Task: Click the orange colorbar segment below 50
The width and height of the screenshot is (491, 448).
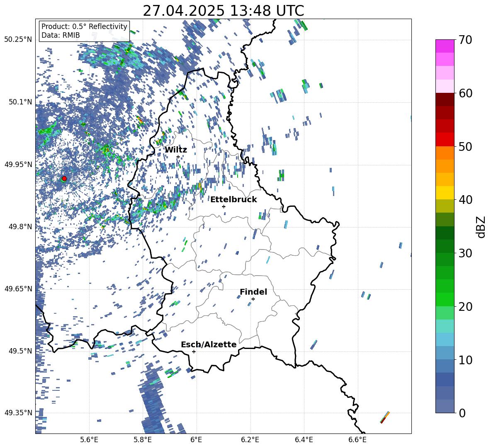Action: [x=445, y=153]
